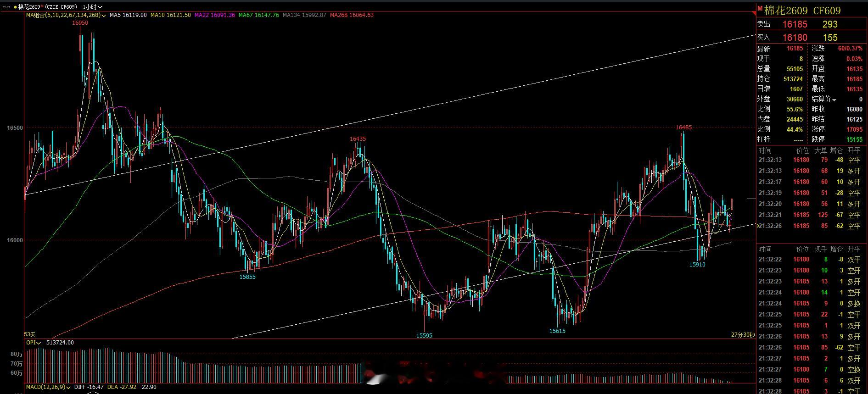Click the red M icon beside 棉花2609

pyautogui.click(x=760, y=9)
